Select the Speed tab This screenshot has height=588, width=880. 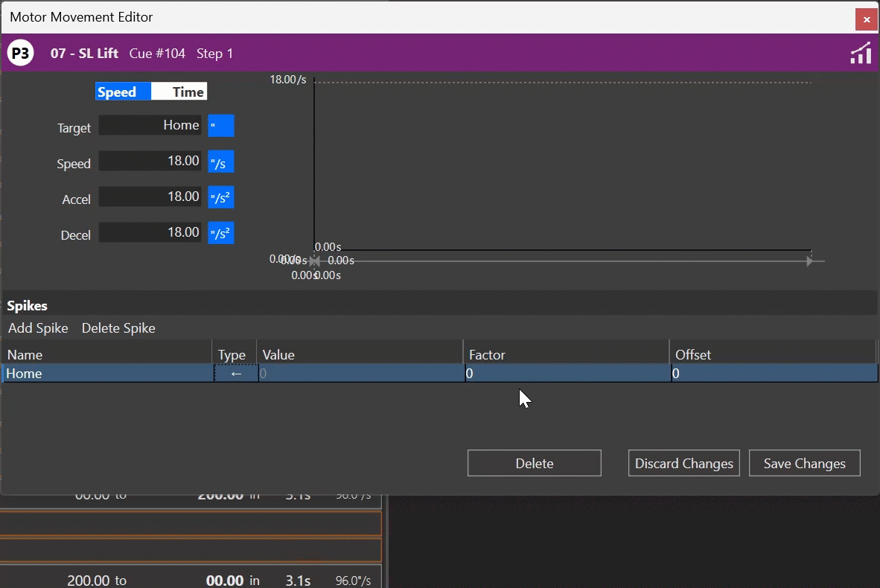[122, 92]
